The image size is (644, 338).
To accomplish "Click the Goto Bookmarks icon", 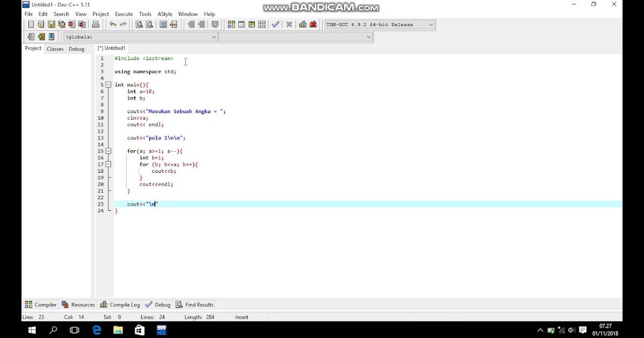I will [x=52, y=36].
